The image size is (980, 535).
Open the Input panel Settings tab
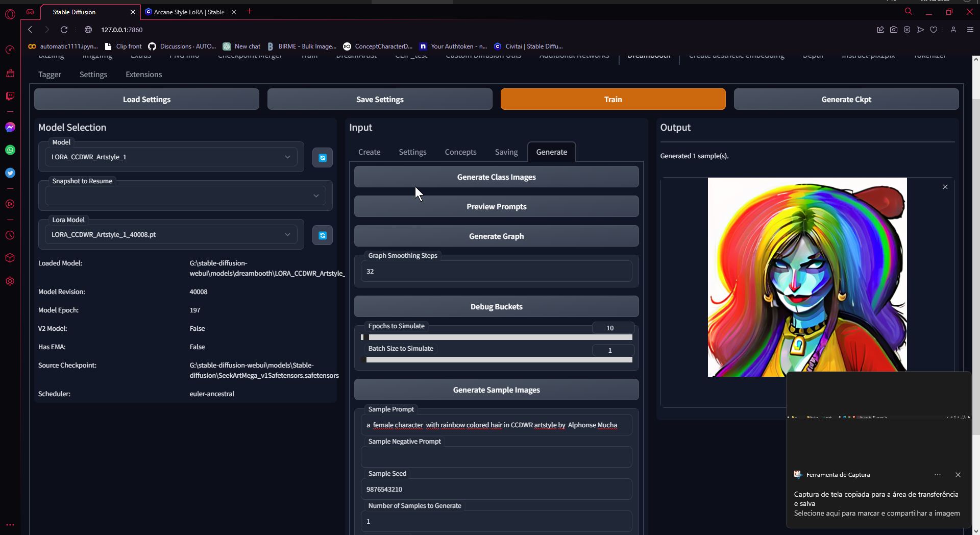(412, 152)
